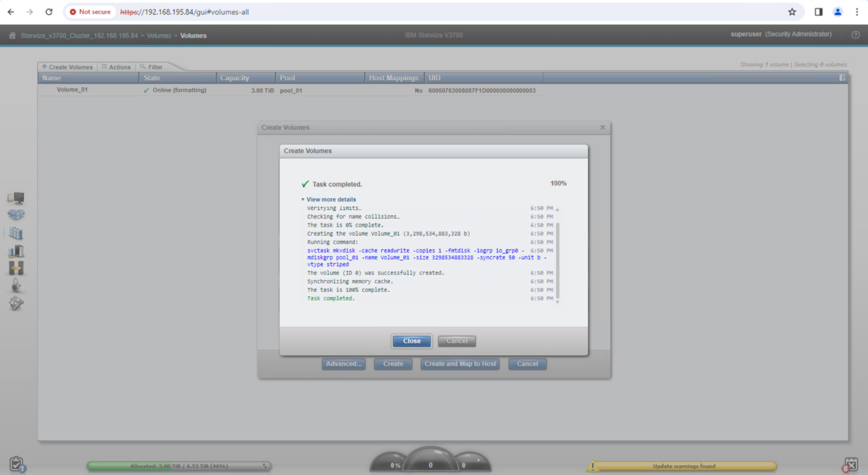Expand the allocated capacity bar selector arrows

pyautogui.click(x=264, y=467)
